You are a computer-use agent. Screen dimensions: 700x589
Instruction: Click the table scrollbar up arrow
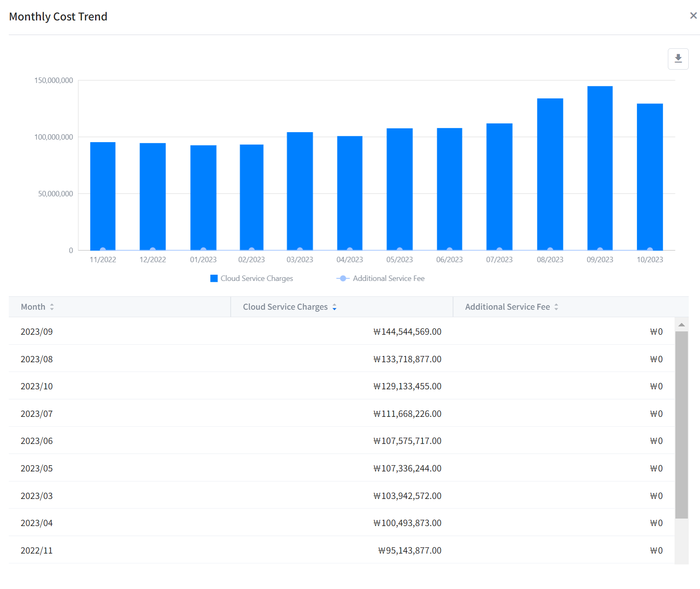click(x=681, y=325)
